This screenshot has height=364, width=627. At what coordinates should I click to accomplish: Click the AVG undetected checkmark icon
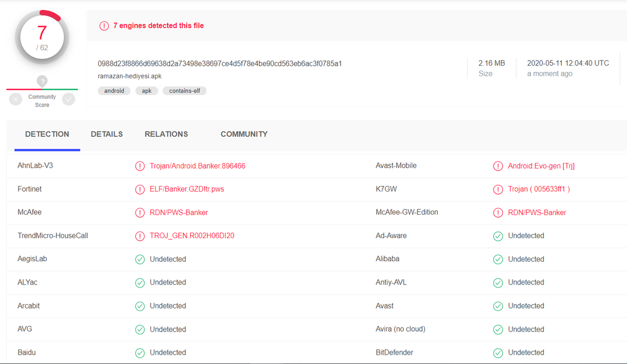(140, 330)
